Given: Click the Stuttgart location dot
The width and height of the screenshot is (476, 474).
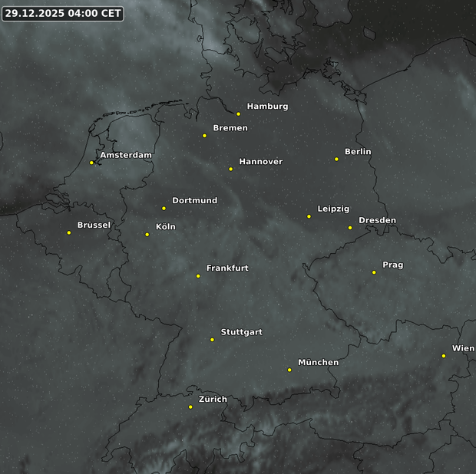Looking at the screenshot, I should pyautogui.click(x=212, y=339).
